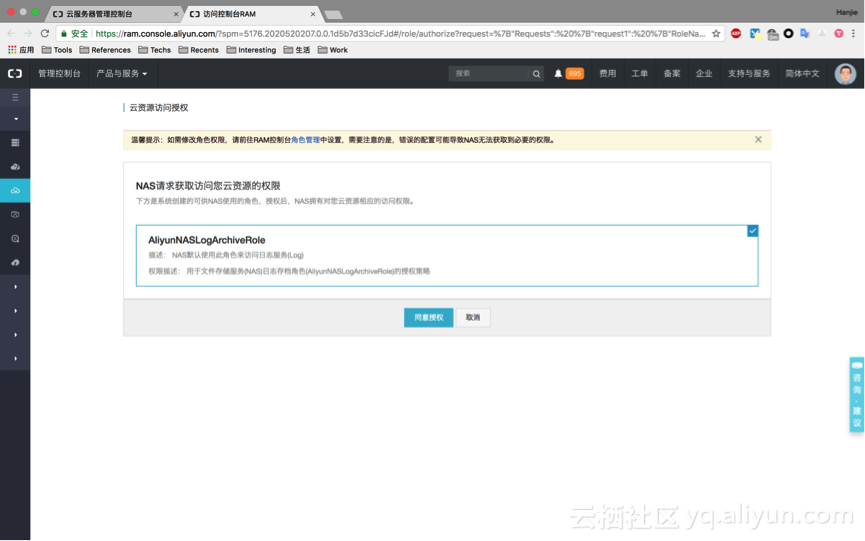The height and width of the screenshot is (541, 865).
Task: Expand the second collapsed sidebar group arrow
Action: pyautogui.click(x=15, y=310)
